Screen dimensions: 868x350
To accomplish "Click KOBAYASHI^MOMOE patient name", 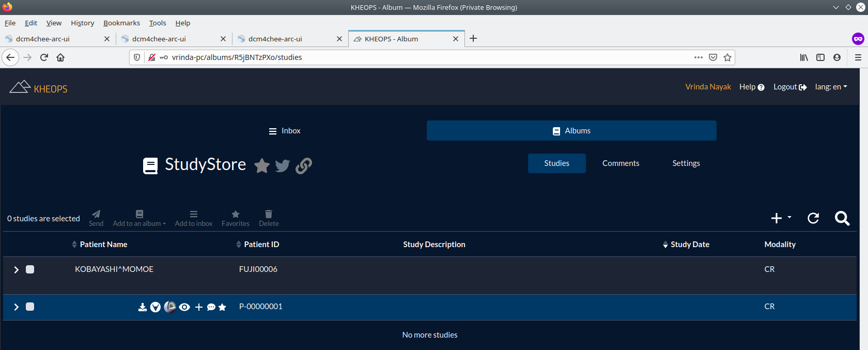I will point(114,269).
